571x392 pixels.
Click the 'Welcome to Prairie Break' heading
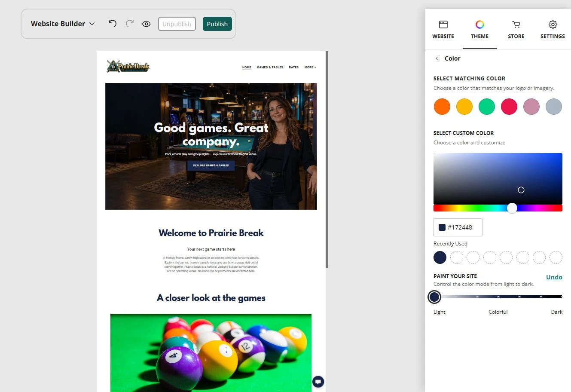coord(211,233)
